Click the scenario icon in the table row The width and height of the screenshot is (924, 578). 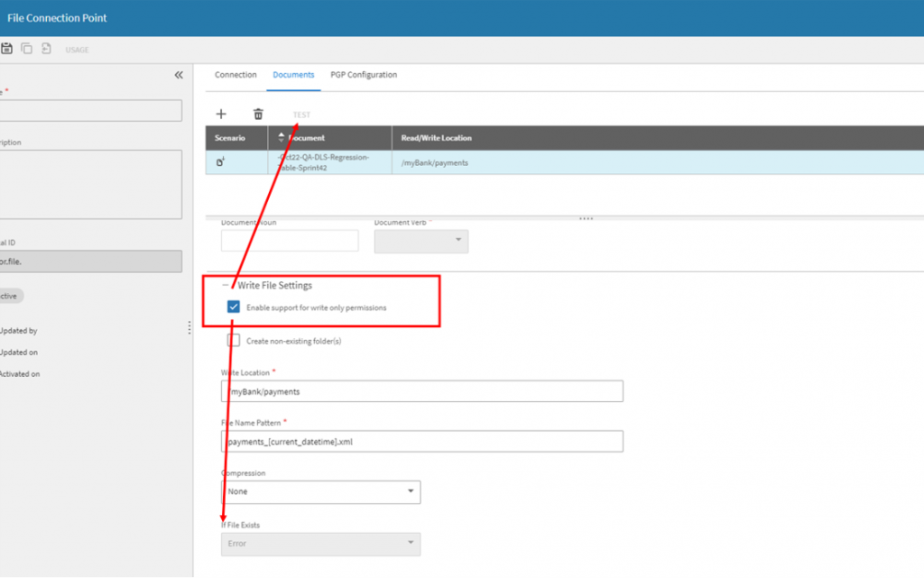tap(220, 162)
